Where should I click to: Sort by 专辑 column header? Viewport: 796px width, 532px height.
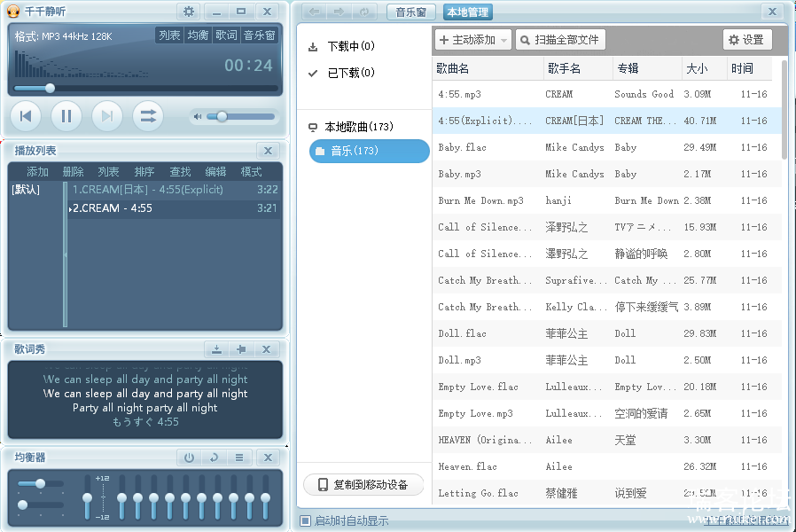tap(647, 68)
